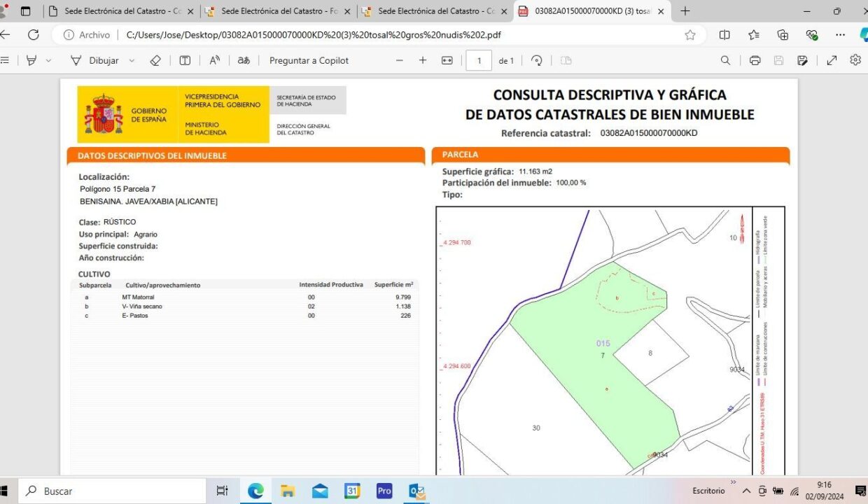Click the page number input field

479,61
